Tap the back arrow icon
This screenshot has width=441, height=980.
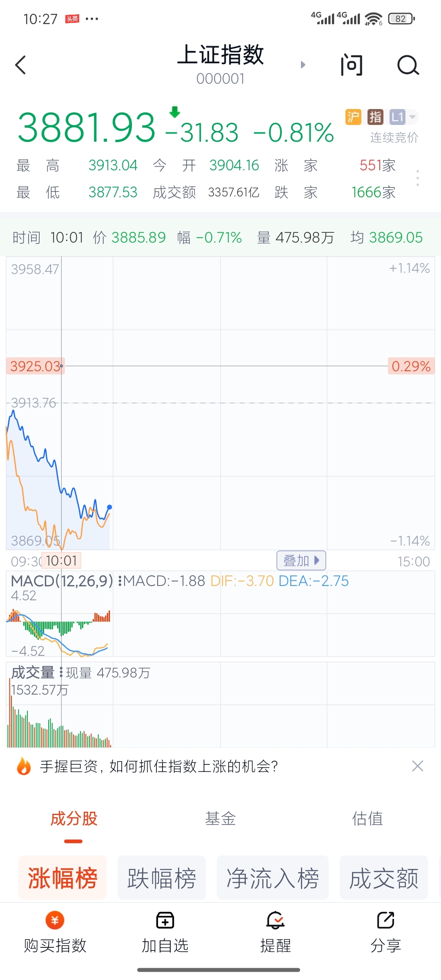[20, 65]
